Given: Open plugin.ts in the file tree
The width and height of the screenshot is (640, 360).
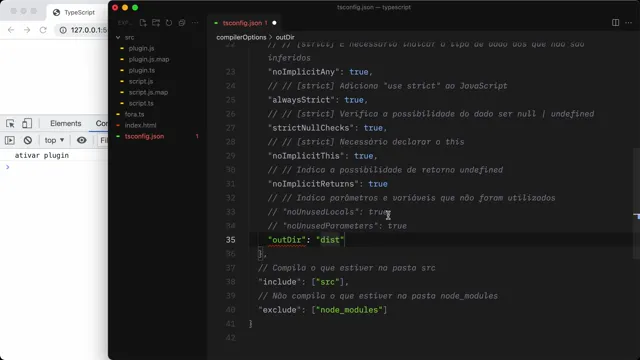Looking at the screenshot, I should (x=142, y=70).
